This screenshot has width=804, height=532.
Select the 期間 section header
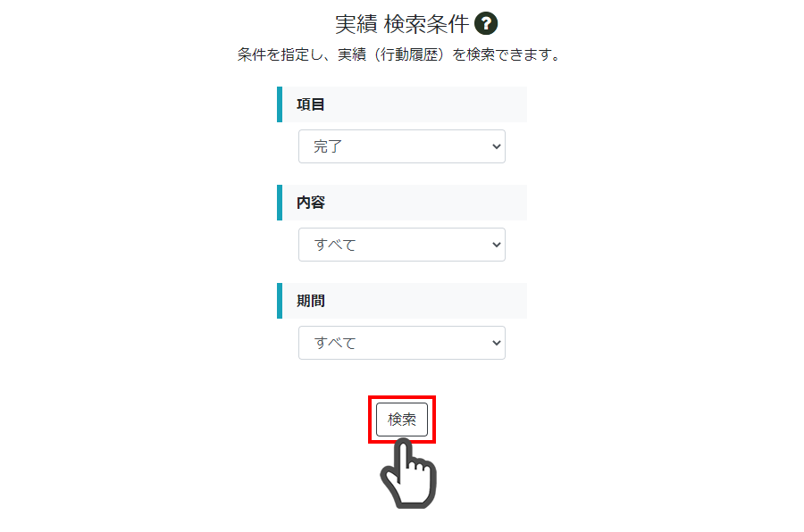402,301
